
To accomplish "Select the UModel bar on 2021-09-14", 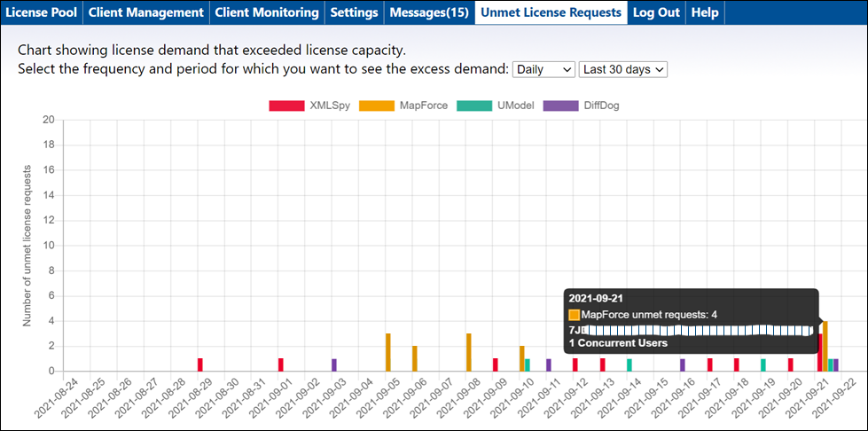I will 629,364.
